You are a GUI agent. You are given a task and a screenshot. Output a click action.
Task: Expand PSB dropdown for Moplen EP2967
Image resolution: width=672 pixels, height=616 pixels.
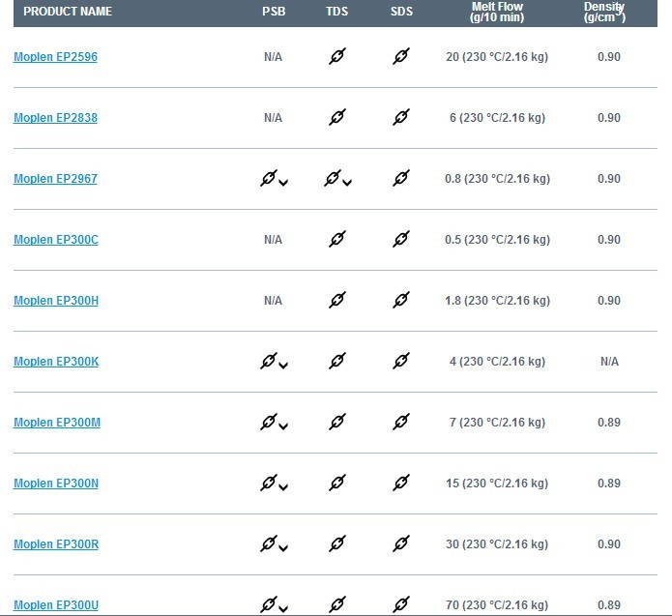click(x=283, y=183)
